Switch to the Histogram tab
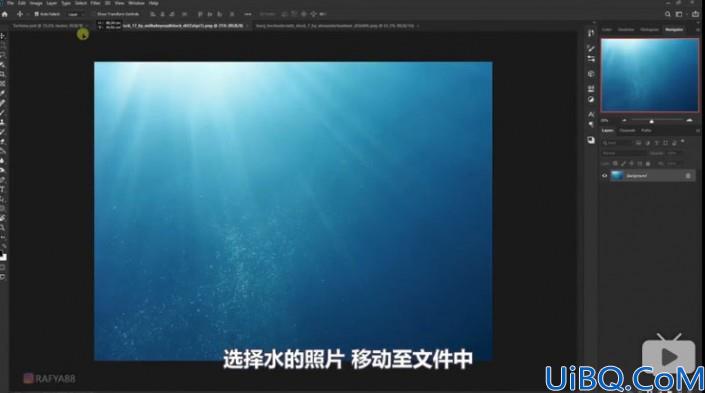 pos(649,30)
